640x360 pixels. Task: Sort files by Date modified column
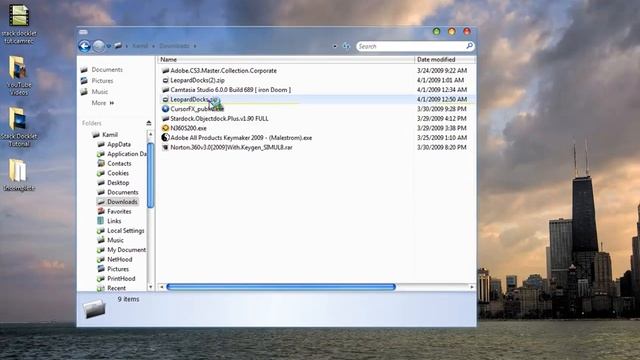pyautogui.click(x=436, y=60)
